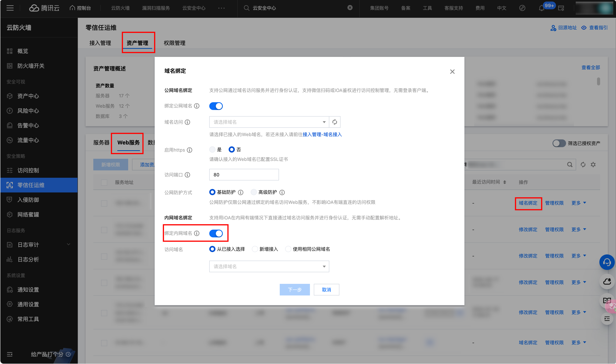This screenshot has width=616, height=364.
Task: Choose 高级防护 protection option
Action: tap(254, 192)
